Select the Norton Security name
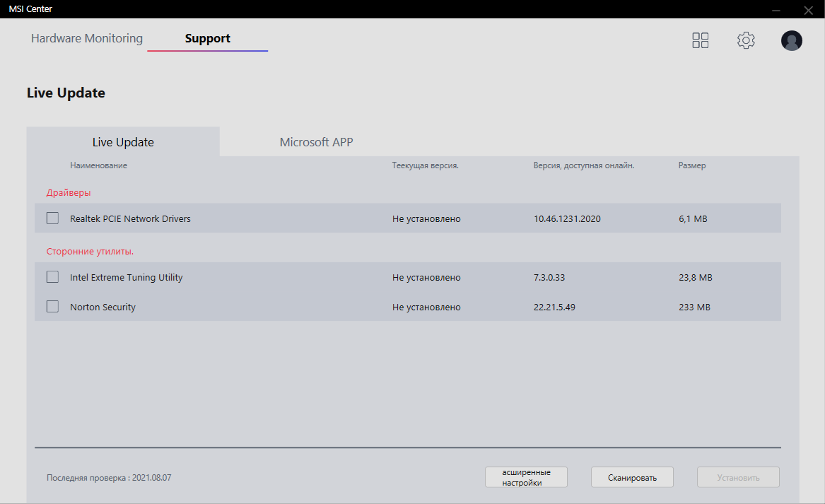 coord(103,307)
